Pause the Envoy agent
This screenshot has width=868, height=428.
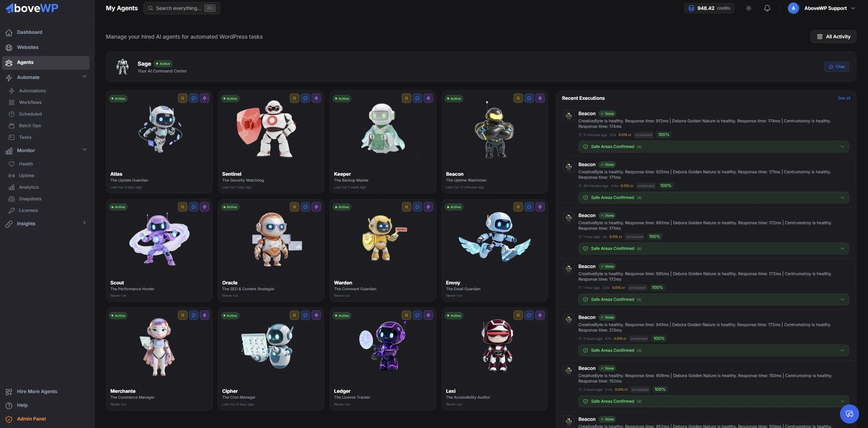click(x=518, y=207)
